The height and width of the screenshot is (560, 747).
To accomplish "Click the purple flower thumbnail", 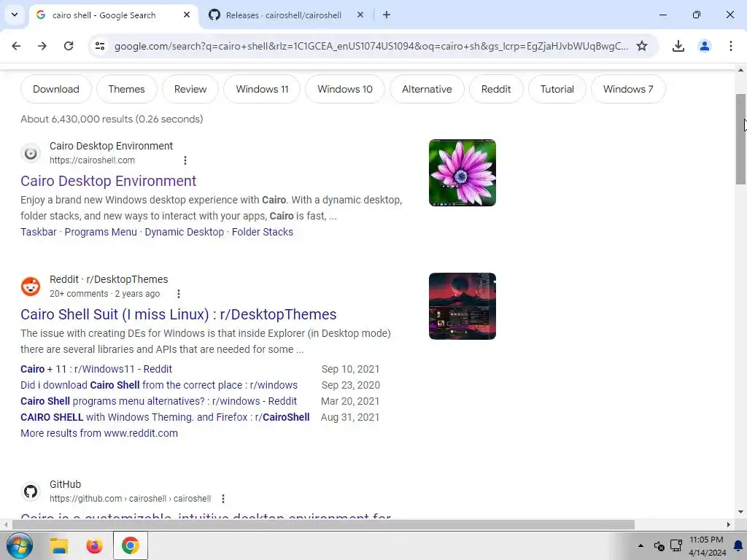I will tap(462, 173).
